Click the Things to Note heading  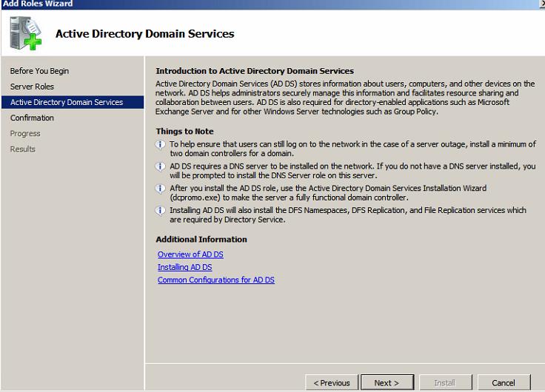[x=184, y=131]
